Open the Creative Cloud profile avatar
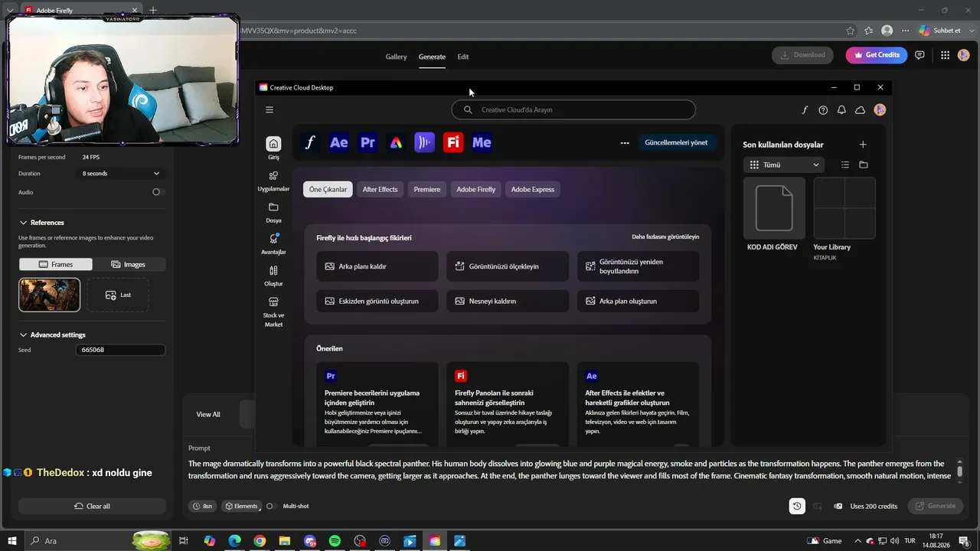 point(880,110)
